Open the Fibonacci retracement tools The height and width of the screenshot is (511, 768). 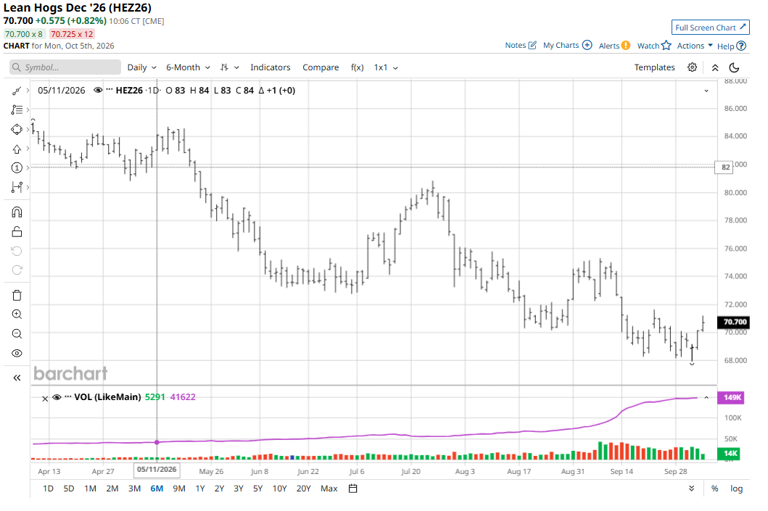(17, 110)
